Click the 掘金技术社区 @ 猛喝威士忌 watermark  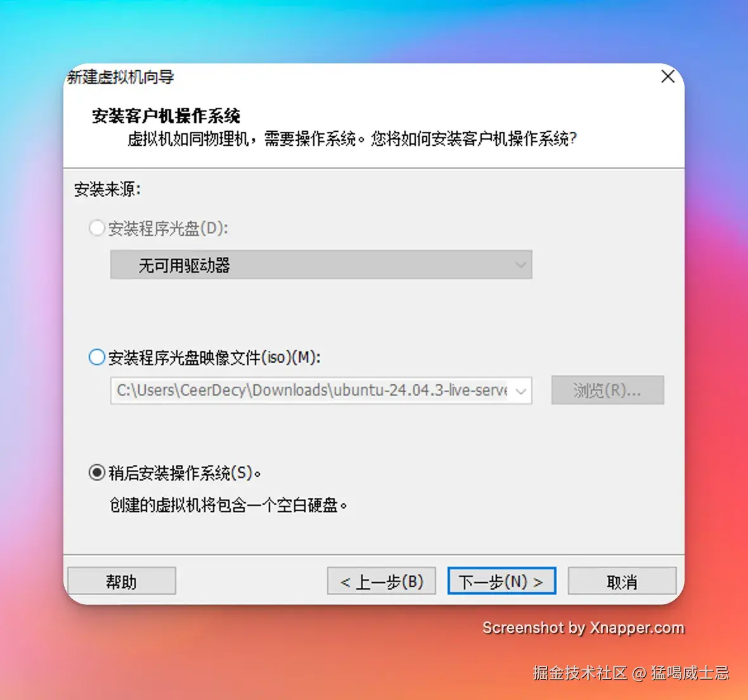(x=631, y=673)
